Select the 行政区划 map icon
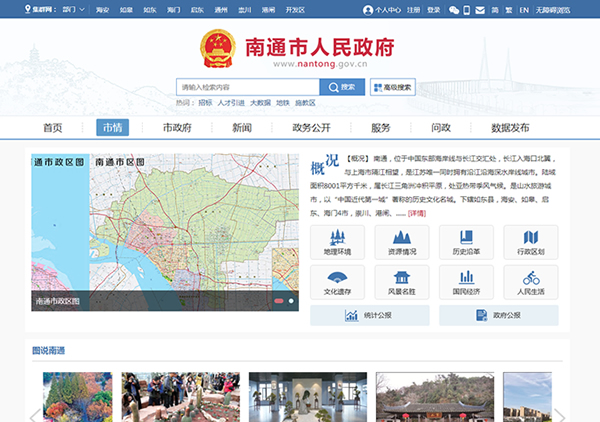The height and width of the screenshot is (422, 600). pyautogui.click(x=531, y=242)
